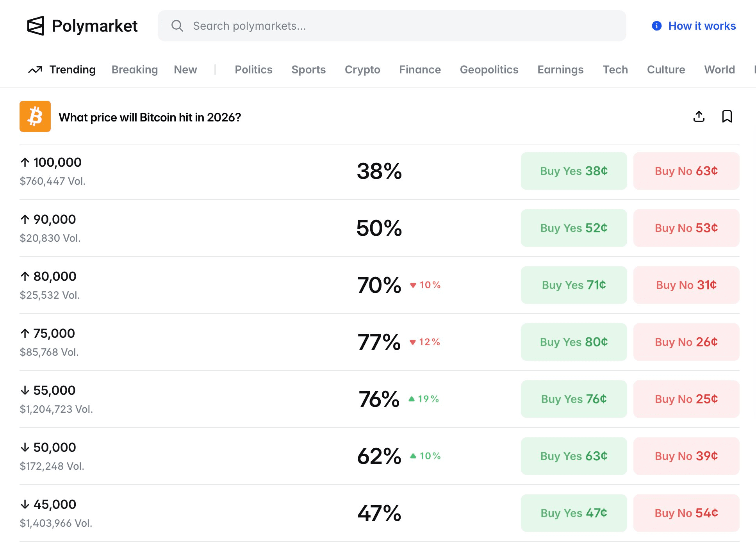The image size is (756, 542).
Task: Click the Bitcoin market icon
Action: 35,116
